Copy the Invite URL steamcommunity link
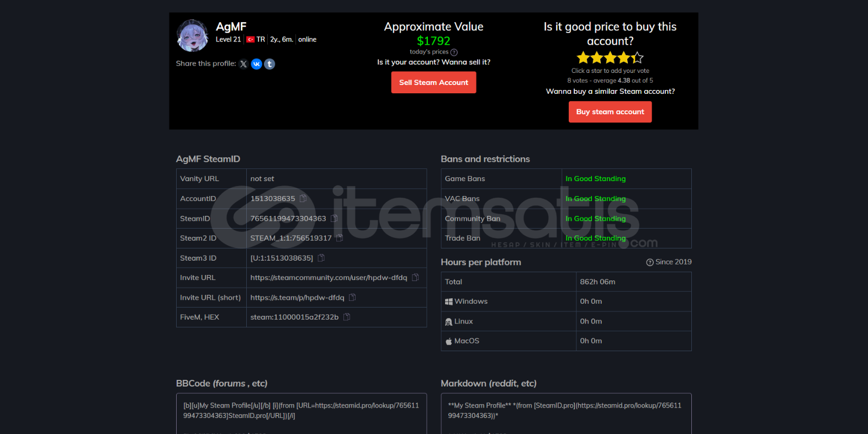The width and height of the screenshot is (868, 434). (x=415, y=277)
